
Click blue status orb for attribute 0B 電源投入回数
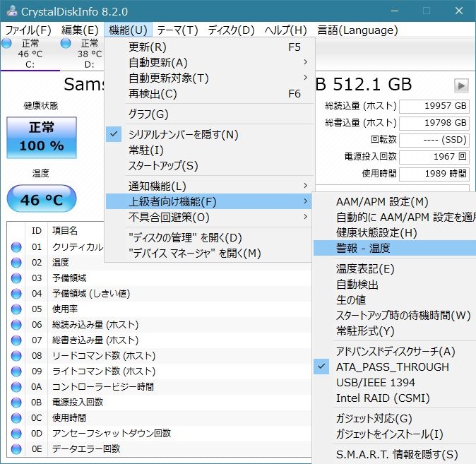16,402
